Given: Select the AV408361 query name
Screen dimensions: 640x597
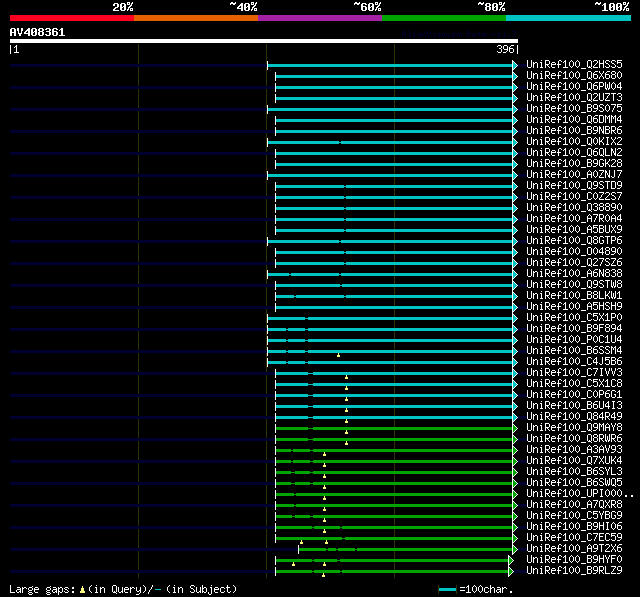Looking at the screenshot, I should tap(37, 32).
